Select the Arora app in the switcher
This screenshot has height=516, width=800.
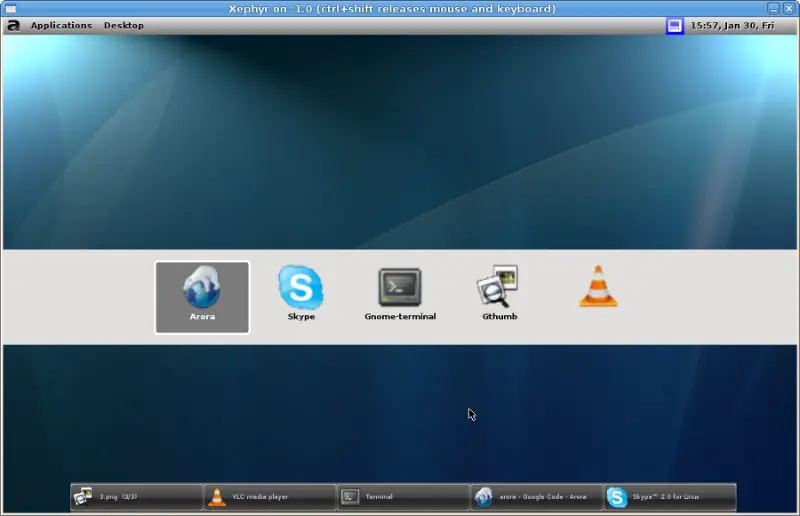click(x=202, y=297)
